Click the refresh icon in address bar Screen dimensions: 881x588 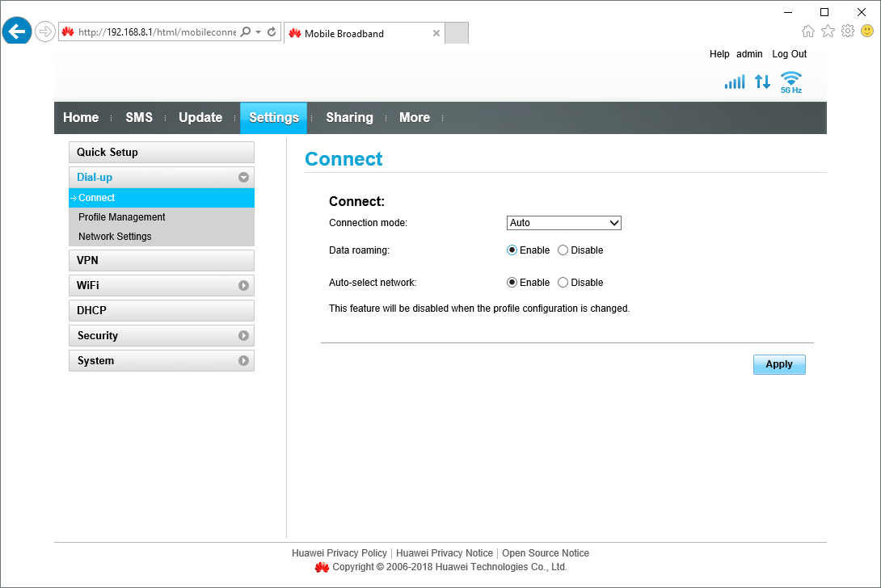[272, 32]
